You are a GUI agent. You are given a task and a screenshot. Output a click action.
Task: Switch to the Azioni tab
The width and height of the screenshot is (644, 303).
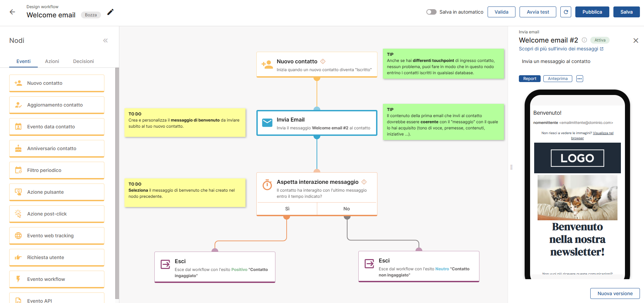point(52,61)
